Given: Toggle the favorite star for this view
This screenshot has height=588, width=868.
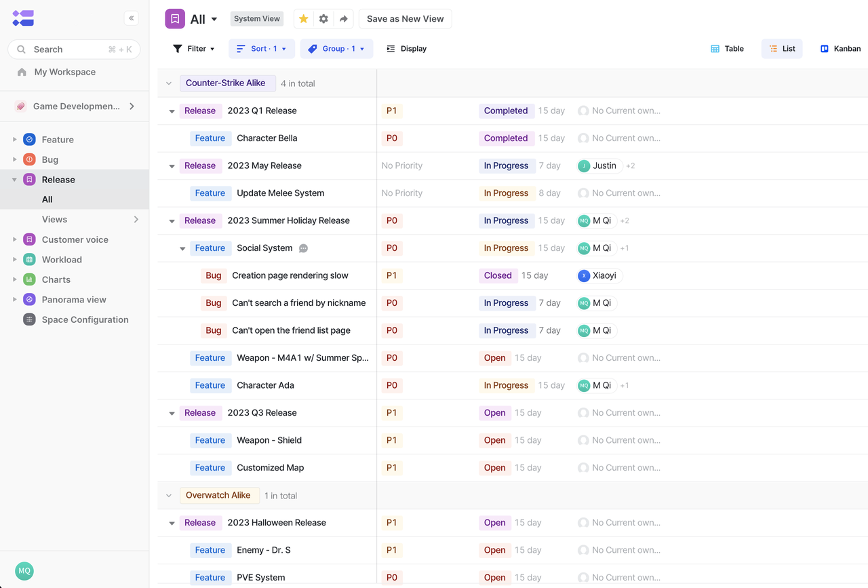Looking at the screenshot, I should tap(303, 18).
